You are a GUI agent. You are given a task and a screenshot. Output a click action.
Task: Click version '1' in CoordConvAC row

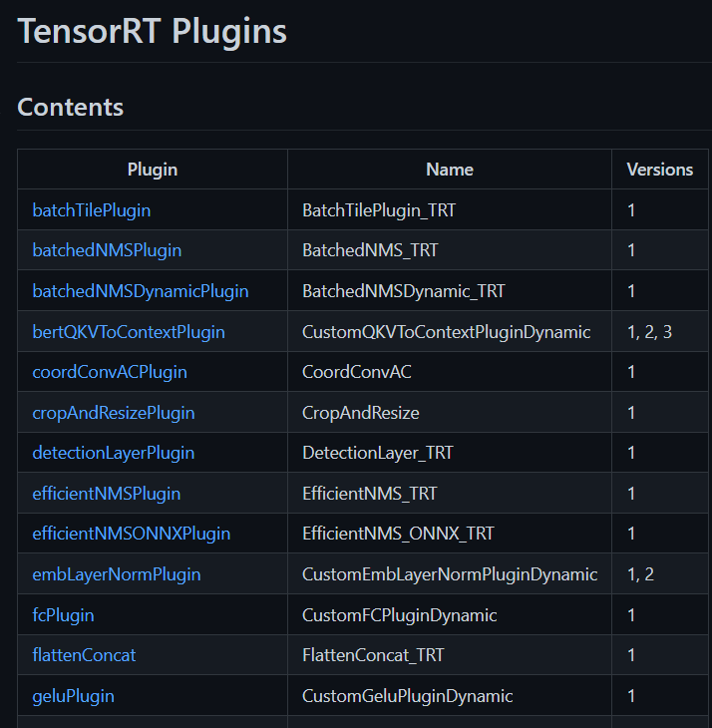click(x=631, y=372)
